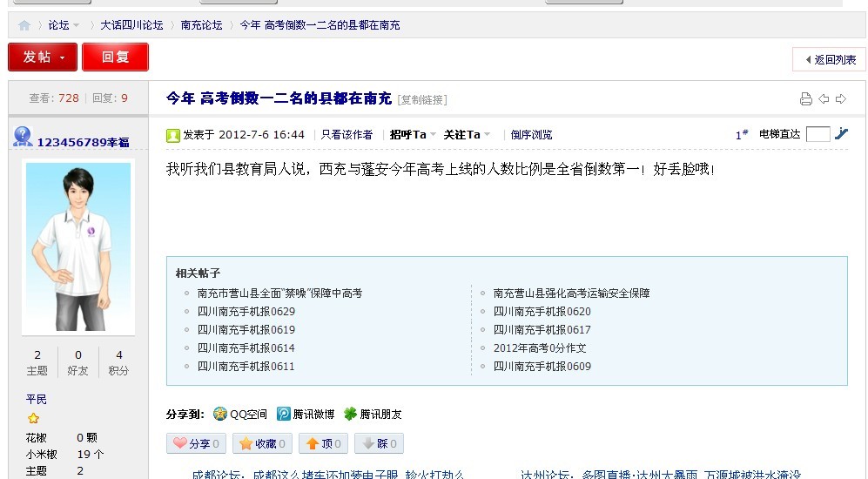Upvote the post with 顶 button
This screenshot has width=868, height=479.
pos(323,443)
